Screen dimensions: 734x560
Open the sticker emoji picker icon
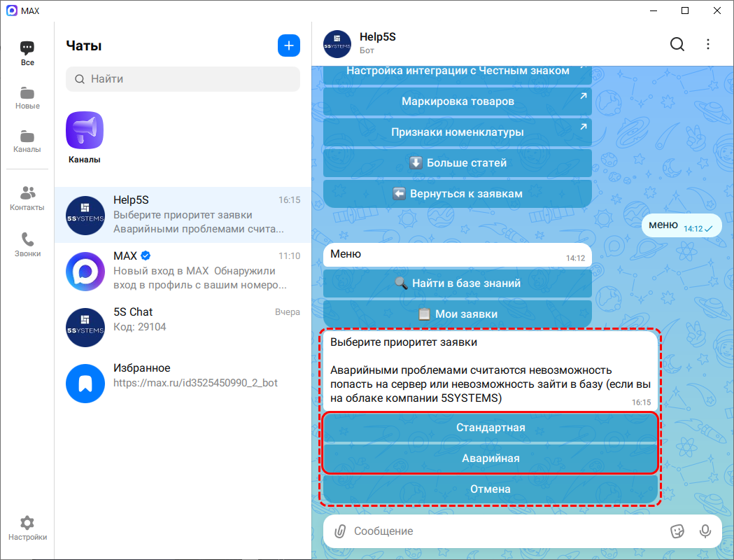677,531
